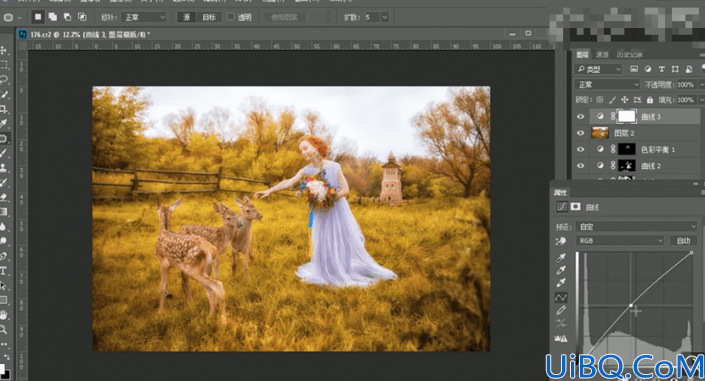
Task: Select the Zoom magnifier tool
Action: 4,329
